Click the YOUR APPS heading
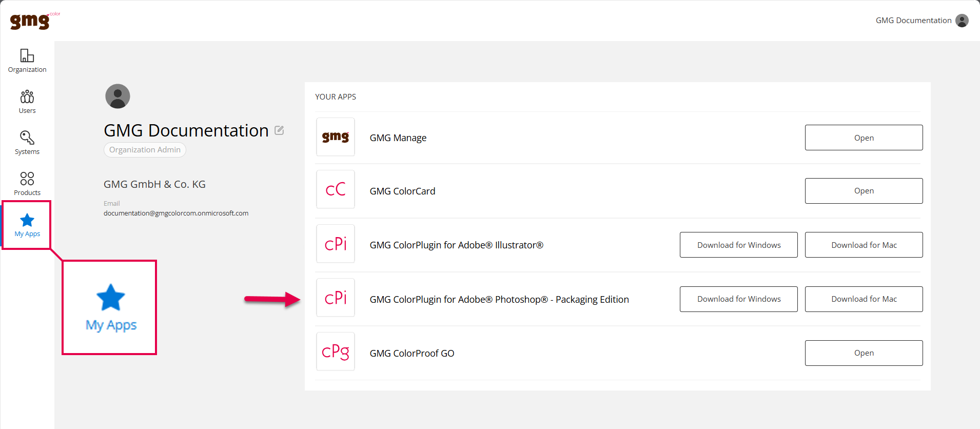 pos(336,96)
